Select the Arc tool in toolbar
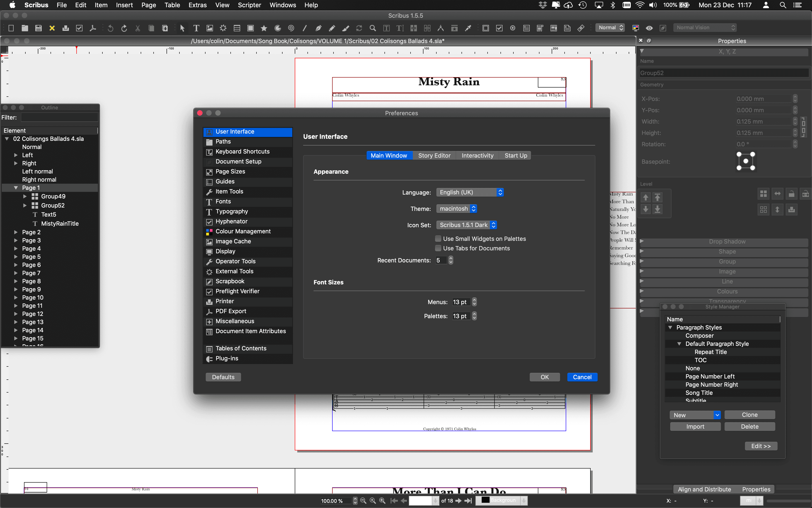Image resolution: width=812 pixels, height=508 pixels. tap(278, 28)
